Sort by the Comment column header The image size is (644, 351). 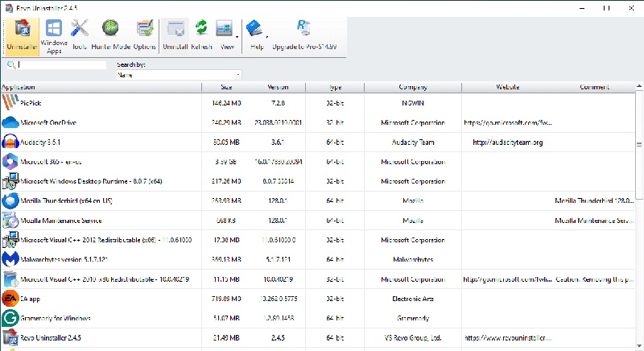pos(594,87)
